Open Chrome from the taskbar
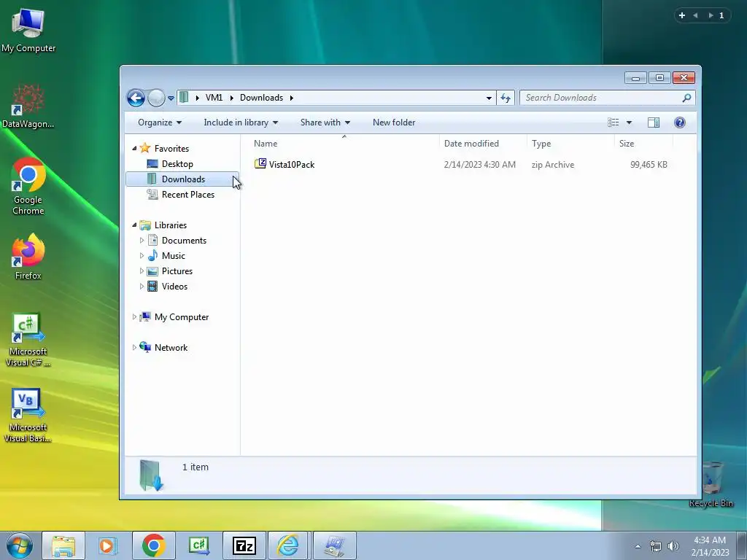Image resolution: width=747 pixels, height=560 pixels. [x=153, y=545]
